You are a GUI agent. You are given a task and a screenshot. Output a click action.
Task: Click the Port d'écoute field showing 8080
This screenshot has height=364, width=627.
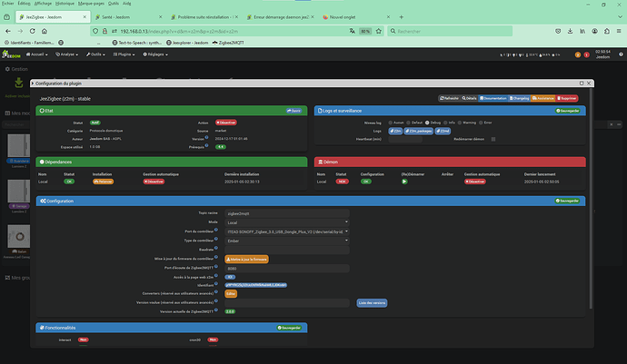287,268
